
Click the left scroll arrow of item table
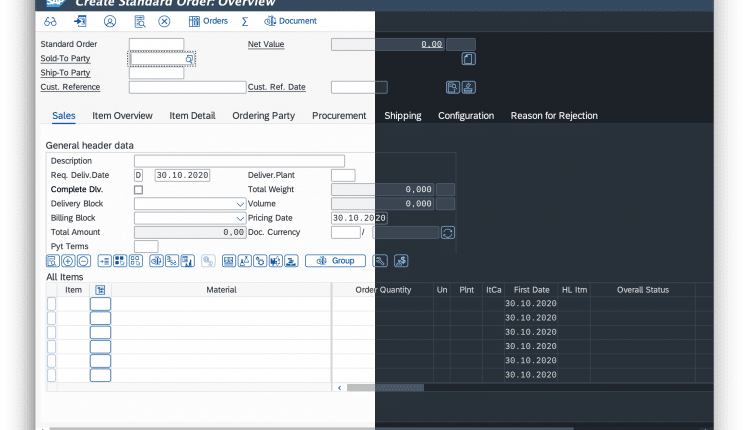(x=340, y=388)
